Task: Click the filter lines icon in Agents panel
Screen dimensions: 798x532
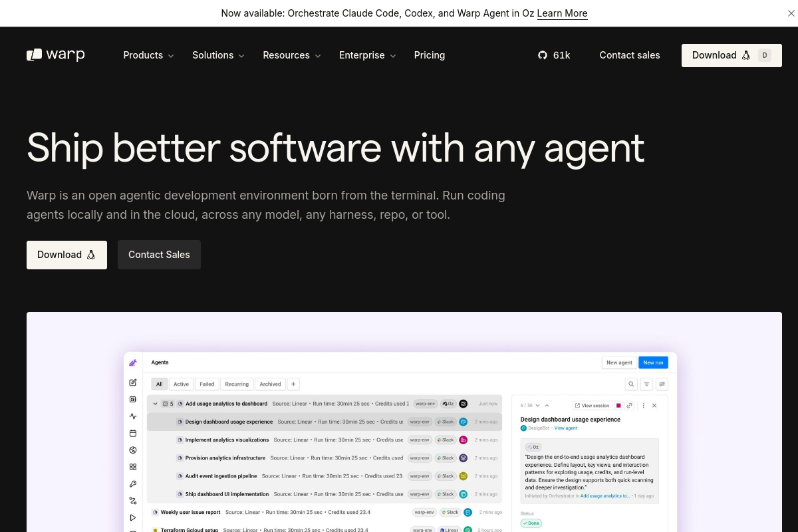Action: tap(646, 384)
